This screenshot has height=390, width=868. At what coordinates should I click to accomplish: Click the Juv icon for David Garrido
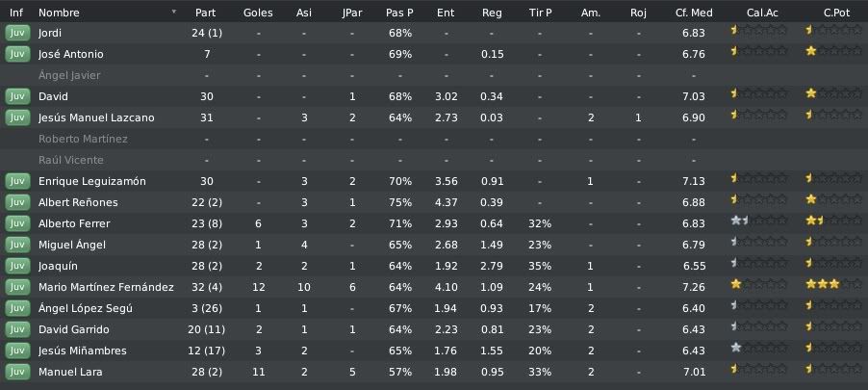point(17,329)
